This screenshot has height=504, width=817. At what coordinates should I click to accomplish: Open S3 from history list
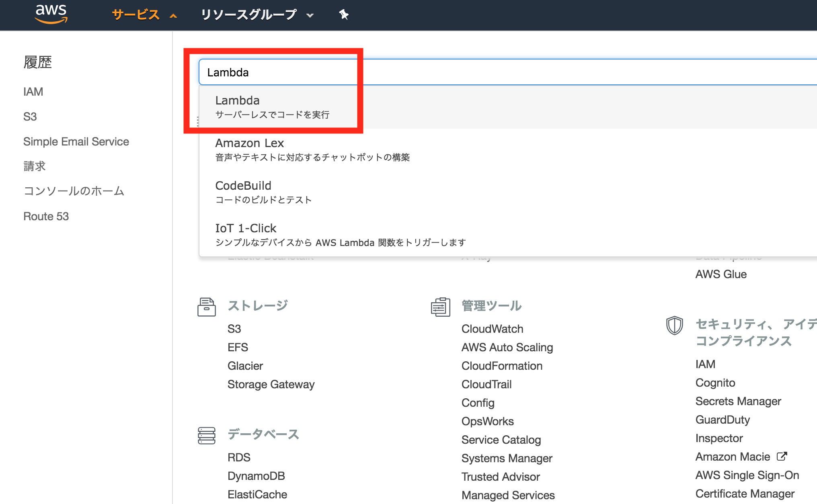pos(30,117)
